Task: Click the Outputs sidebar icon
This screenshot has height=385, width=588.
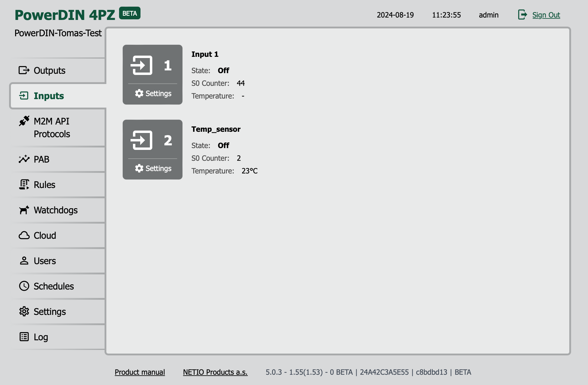Action: click(x=24, y=70)
